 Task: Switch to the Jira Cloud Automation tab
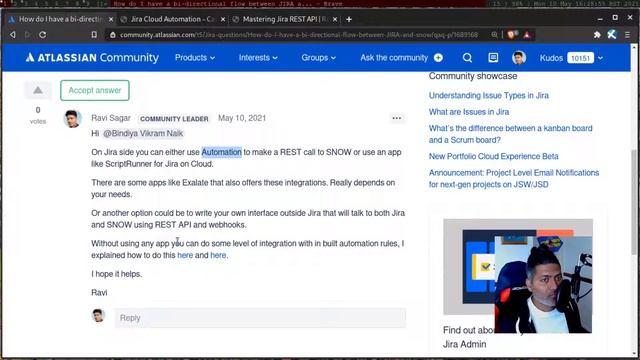tap(172, 19)
